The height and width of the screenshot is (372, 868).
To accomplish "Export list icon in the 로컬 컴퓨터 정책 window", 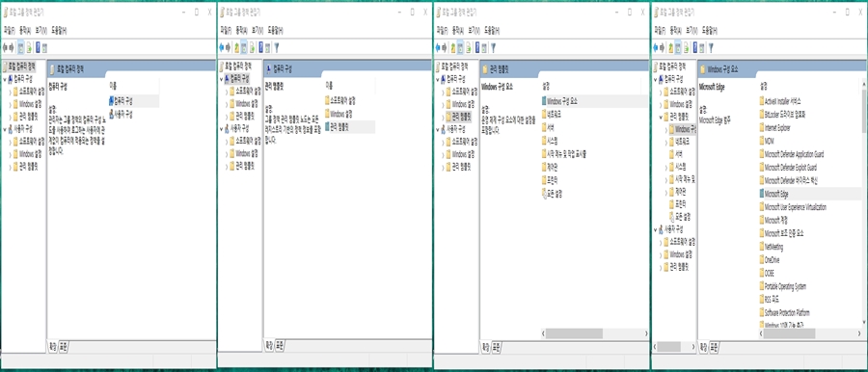I will point(29,47).
